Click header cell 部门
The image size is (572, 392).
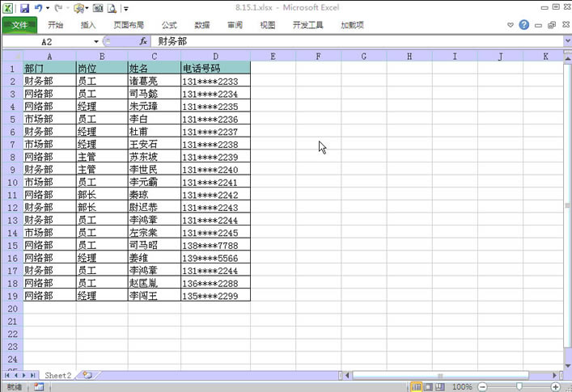[x=49, y=68]
